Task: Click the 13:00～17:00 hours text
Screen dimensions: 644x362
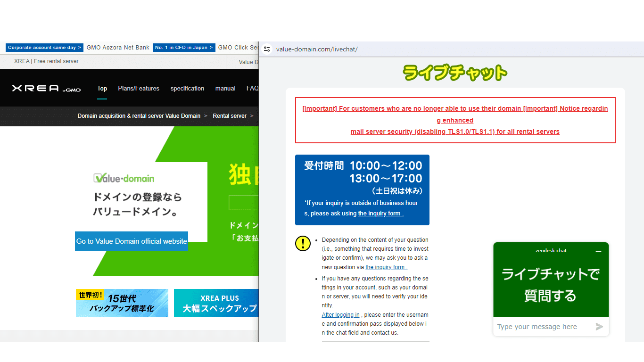Action: [x=386, y=179]
